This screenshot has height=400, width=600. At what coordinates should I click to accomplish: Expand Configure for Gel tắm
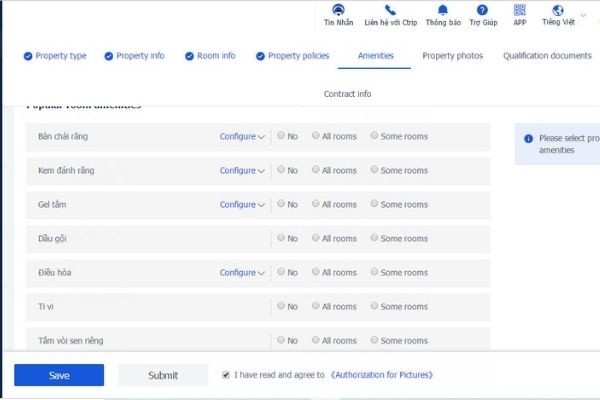[242, 204]
